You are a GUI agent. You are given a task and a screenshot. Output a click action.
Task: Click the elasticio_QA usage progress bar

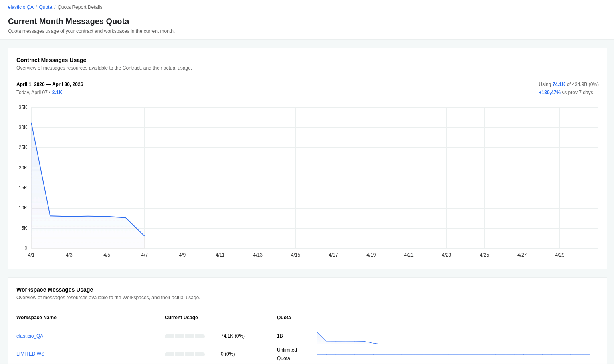tap(184, 336)
